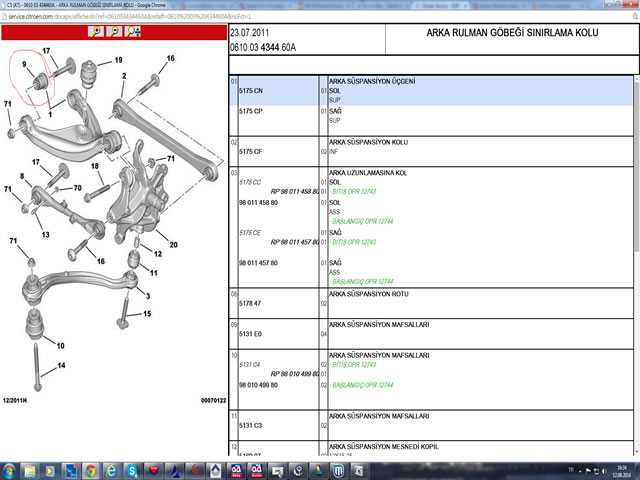
Task: Click callout number 14 beside the long bolt
Action: click(61, 365)
